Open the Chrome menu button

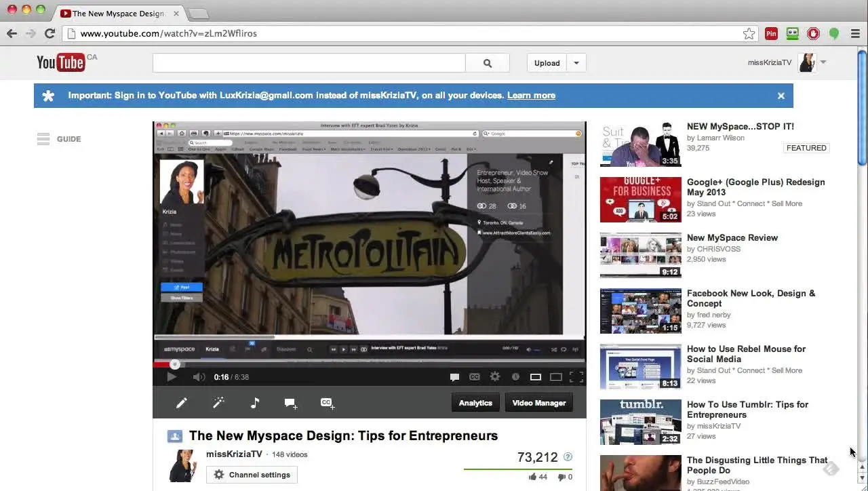point(855,34)
